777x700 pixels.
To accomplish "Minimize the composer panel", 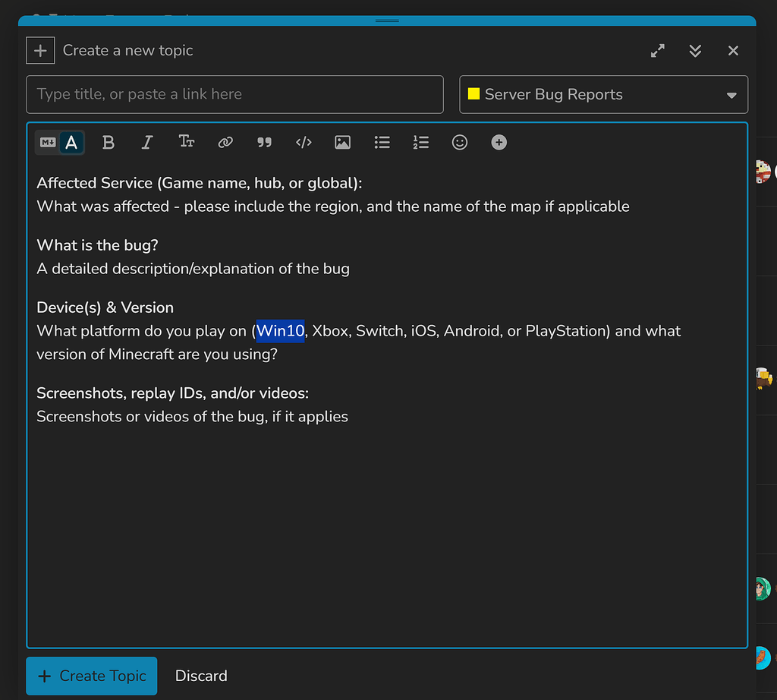I will (695, 51).
